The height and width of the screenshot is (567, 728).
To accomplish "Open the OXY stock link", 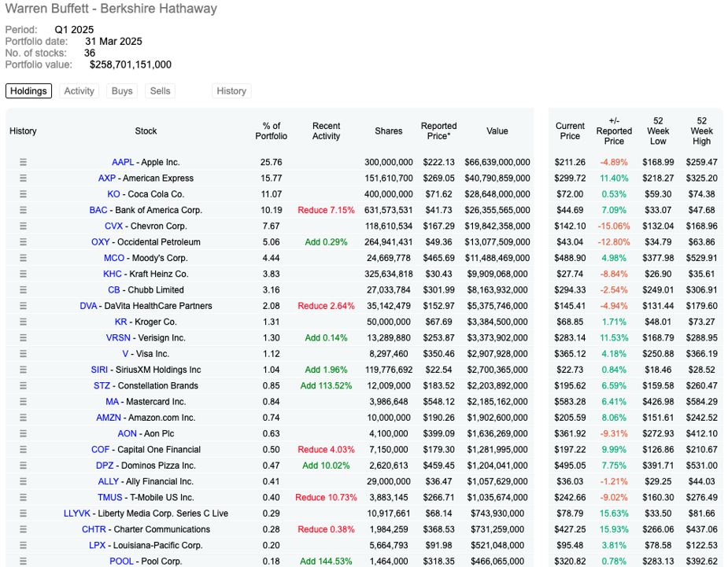I will tap(100, 242).
